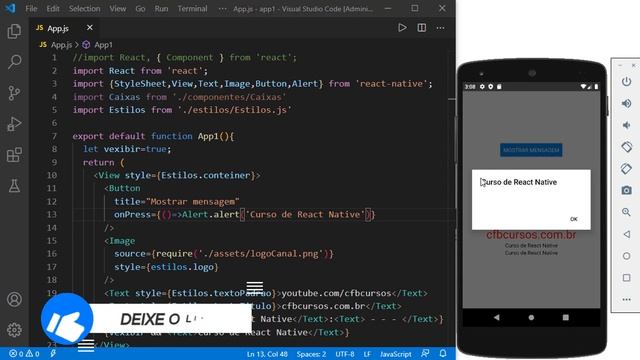
Task: Click emulator toolbar overview square
Action: point(626,278)
